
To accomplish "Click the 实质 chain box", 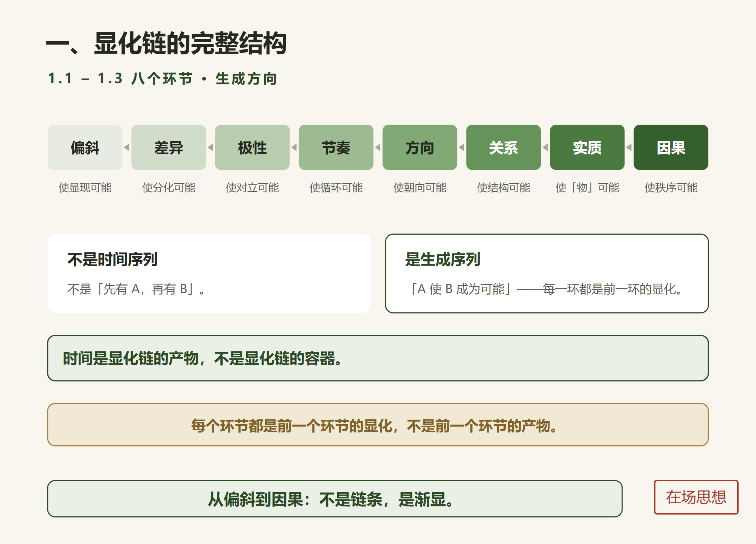I will point(587,147).
